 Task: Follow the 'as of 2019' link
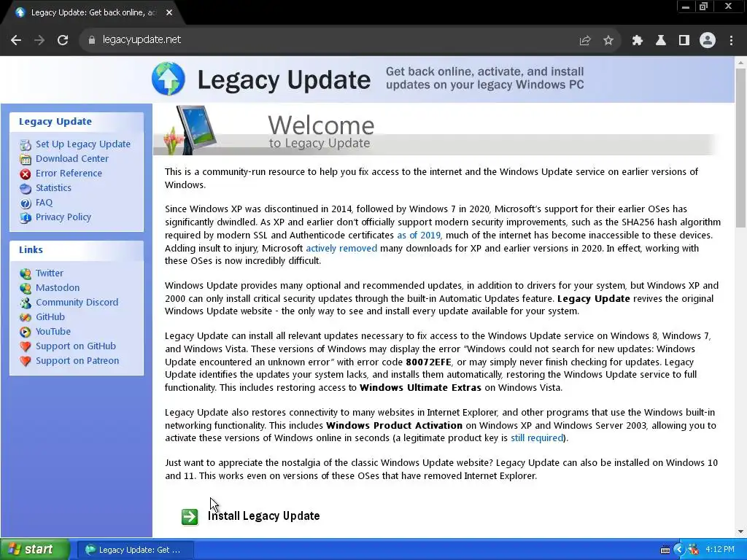[x=419, y=236]
